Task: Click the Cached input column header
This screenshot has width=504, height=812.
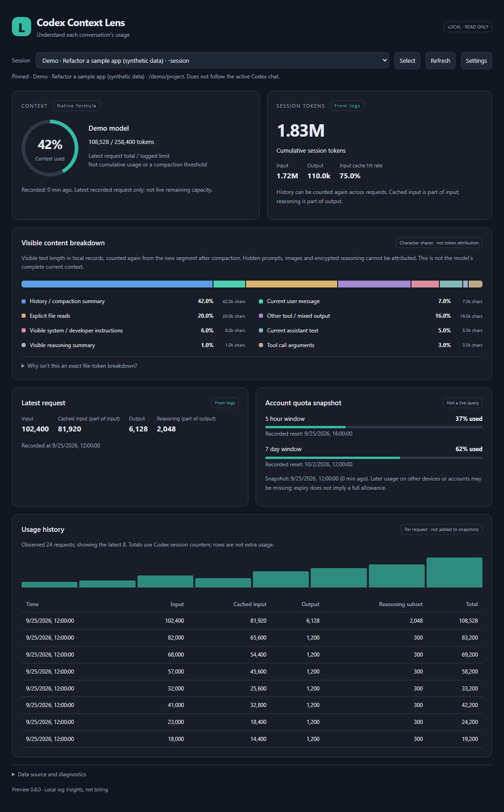Action: click(x=250, y=604)
